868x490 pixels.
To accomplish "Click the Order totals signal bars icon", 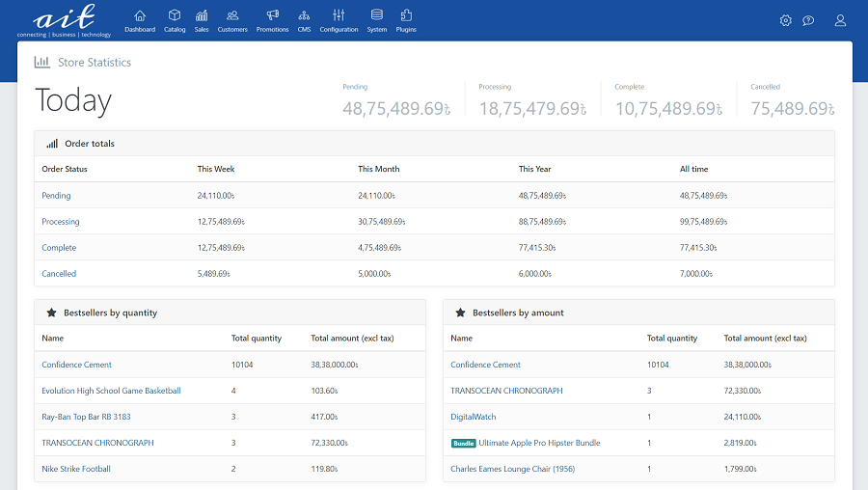I will click(52, 144).
